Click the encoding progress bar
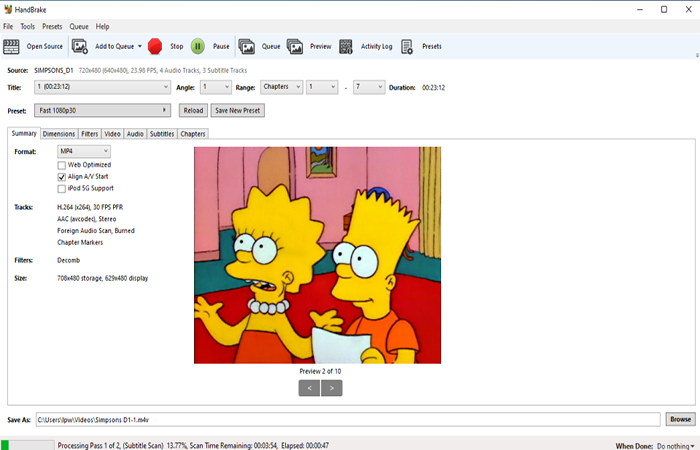700x450 pixels. pos(27,445)
